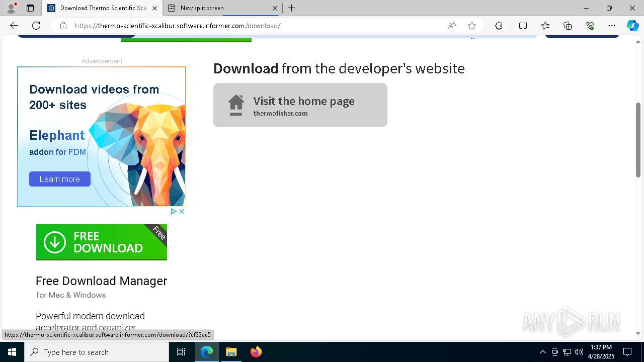Click the scrollbar up arrow
Viewport: 644px width, 362px height.
pos(638,41)
